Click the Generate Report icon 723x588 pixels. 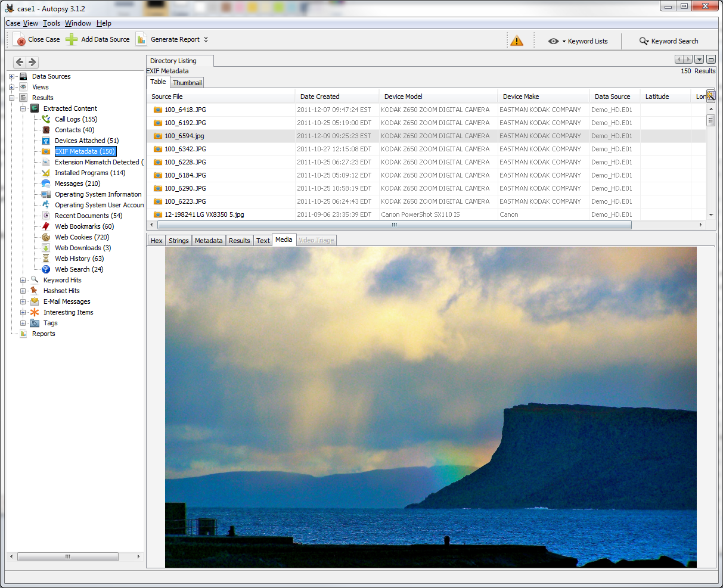(x=141, y=40)
